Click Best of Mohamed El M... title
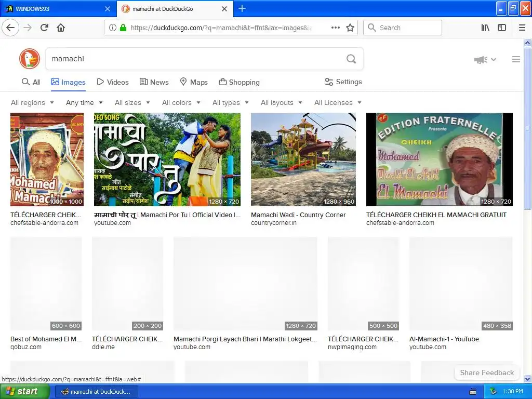The width and height of the screenshot is (532, 399). [46, 339]
